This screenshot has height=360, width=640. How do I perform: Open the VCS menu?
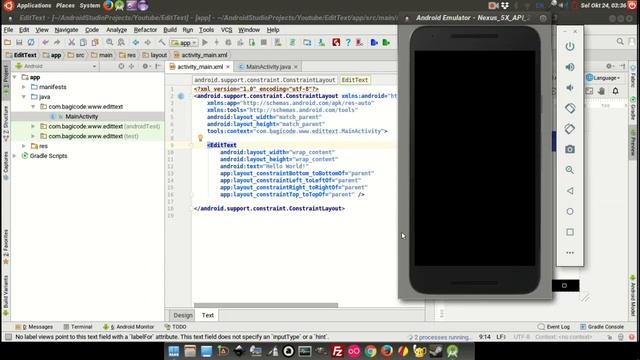(227, 30)
